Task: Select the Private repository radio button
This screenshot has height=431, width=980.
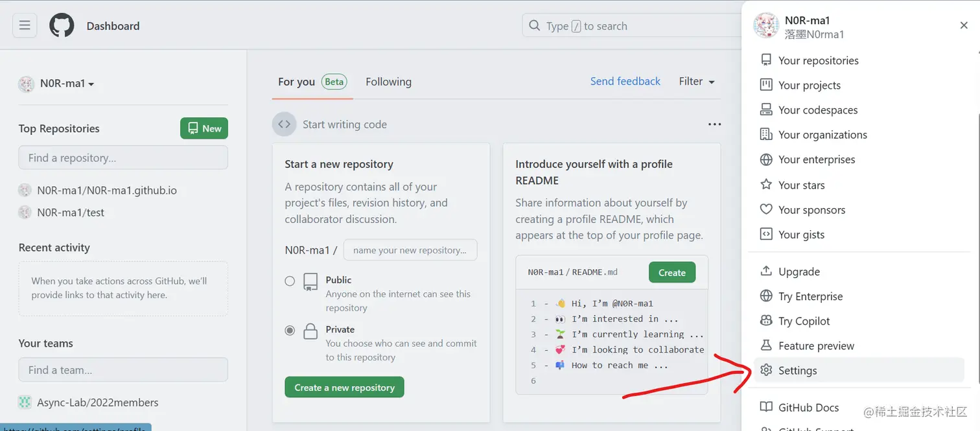Action: (x=290, y=331)
